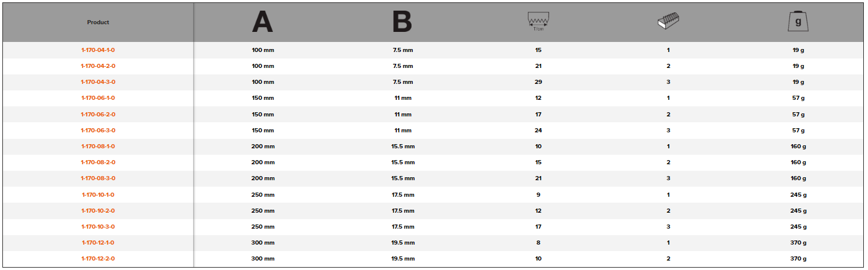Open product link 1-170-04-2-0
The height and width of the screenshot is (270, 868).
[98, 66]
